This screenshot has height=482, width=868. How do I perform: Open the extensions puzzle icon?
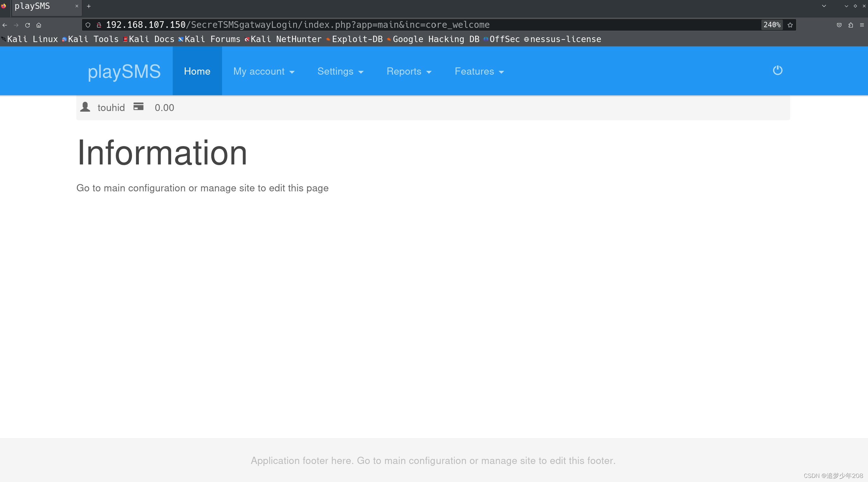click(x=851, y=25)
